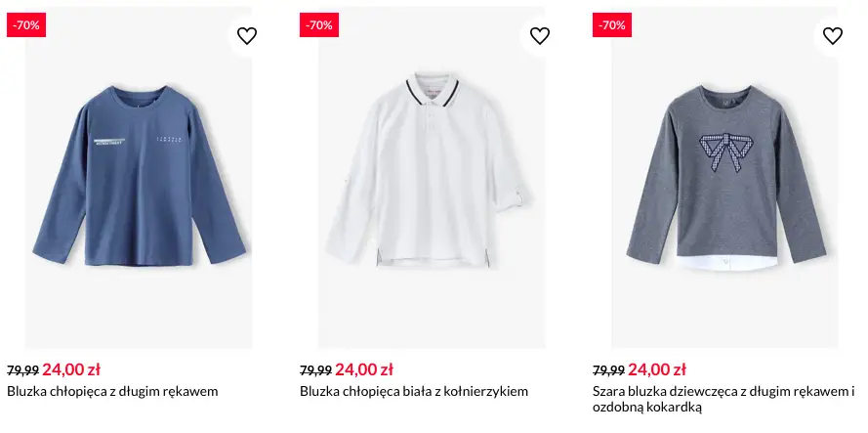The height and width of the screenshot is (433, 868).
Task: Click 24,00 zł price under blue blouse
Action: (71, 369)
